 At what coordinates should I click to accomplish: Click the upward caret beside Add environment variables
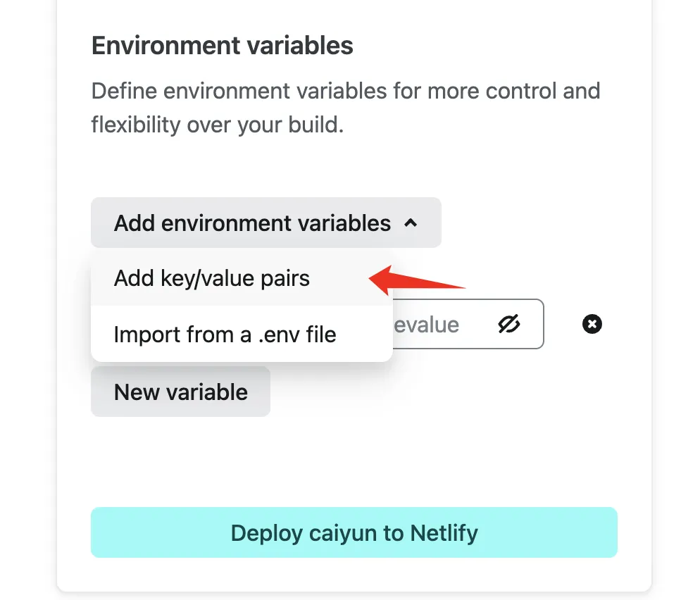pos(411,223)
